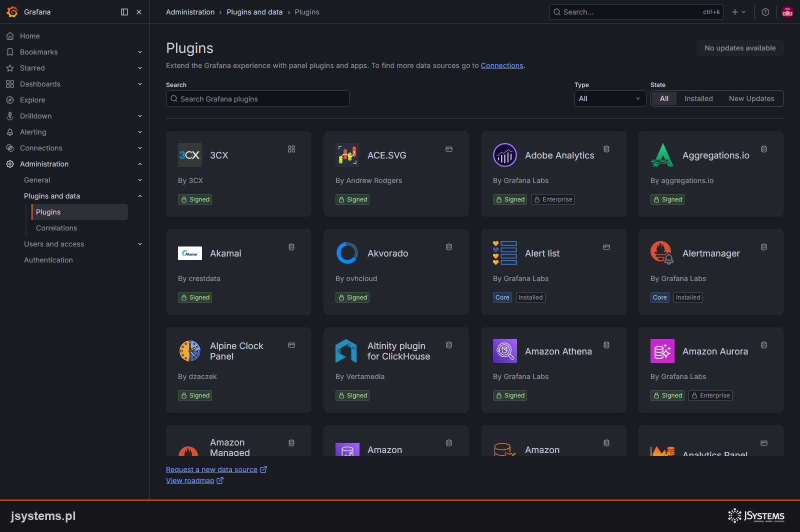This screenshot has width=800, height=532.
Task: Go to Plugins and data breadcrumb
Action: pyautogui.click(x=254, y=12)
